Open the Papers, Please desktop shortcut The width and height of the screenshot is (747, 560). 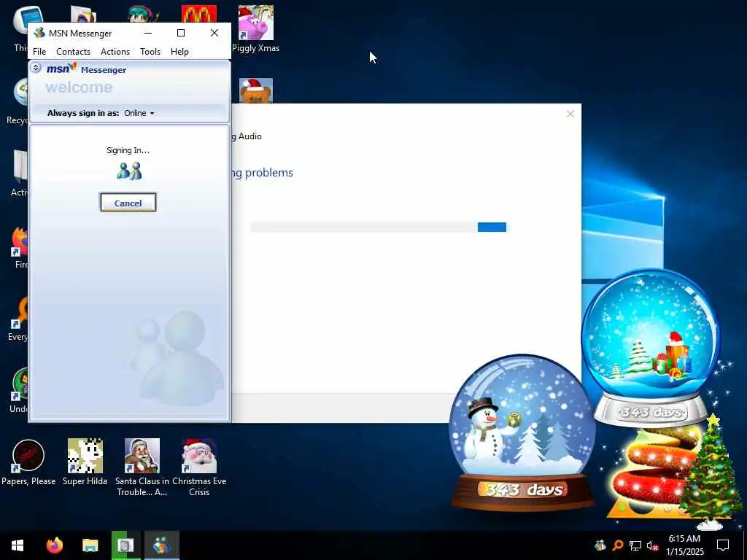28,462
